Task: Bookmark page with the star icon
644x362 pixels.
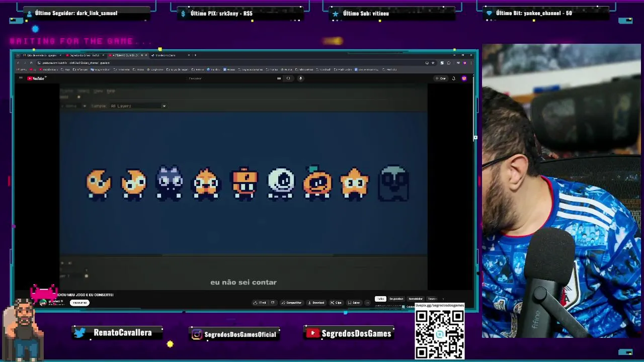Action: pos(433,63)
